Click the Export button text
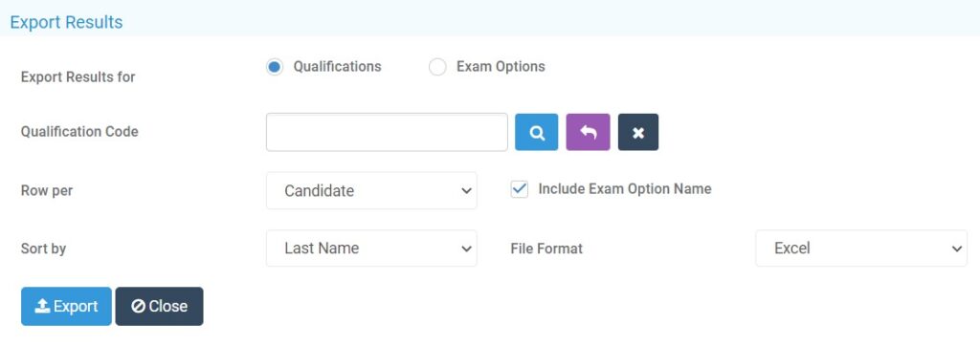The image size is (980, 346). [76, 306]
